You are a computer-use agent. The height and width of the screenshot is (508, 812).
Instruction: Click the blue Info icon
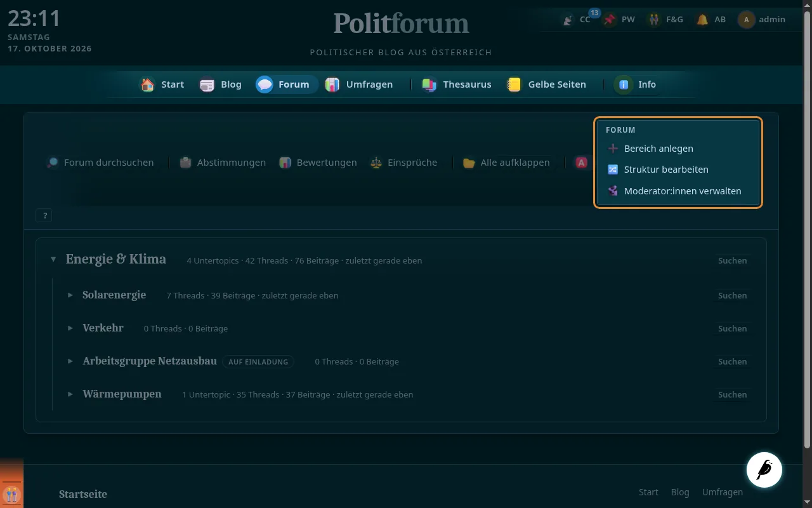coord(624,84)
